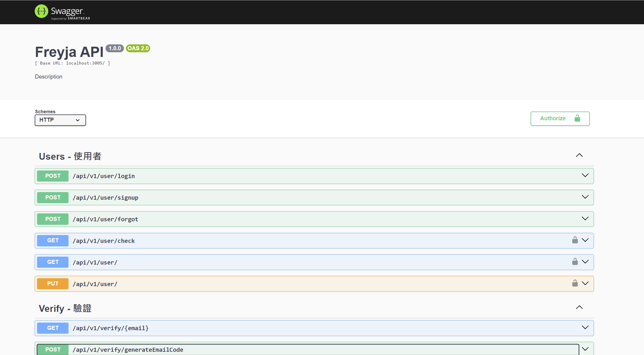Click the Swagger logo icon

tap(41, 11)
